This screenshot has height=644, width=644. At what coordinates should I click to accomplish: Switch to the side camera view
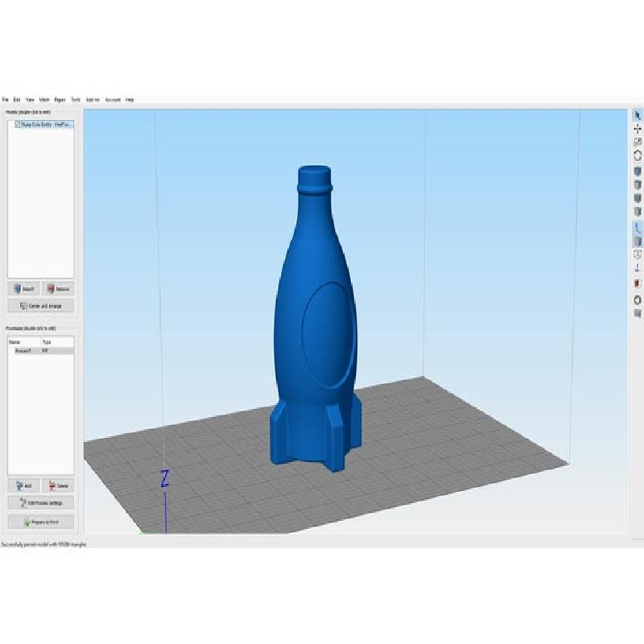tap(637, 212)
